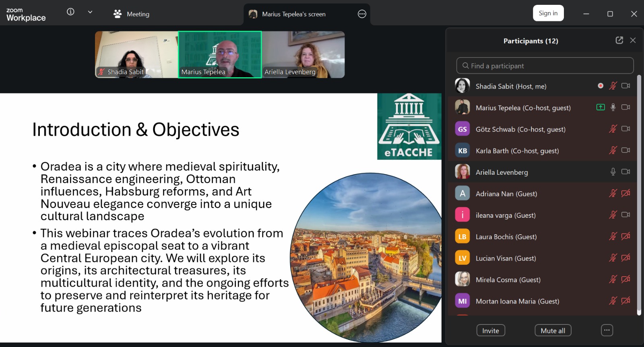Switch to the Meeting tab
The height and width of the screenshot is (347, 644).
(x=132, y=14)
